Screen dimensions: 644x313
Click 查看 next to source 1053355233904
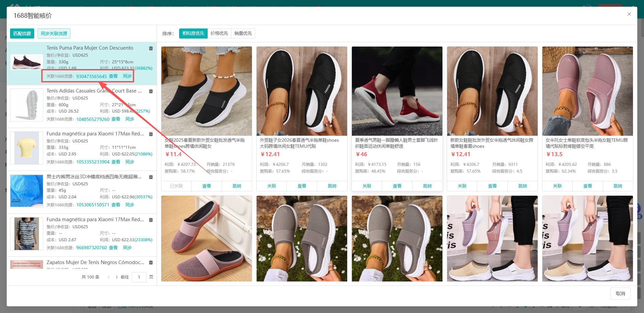(x=116, y=162)
